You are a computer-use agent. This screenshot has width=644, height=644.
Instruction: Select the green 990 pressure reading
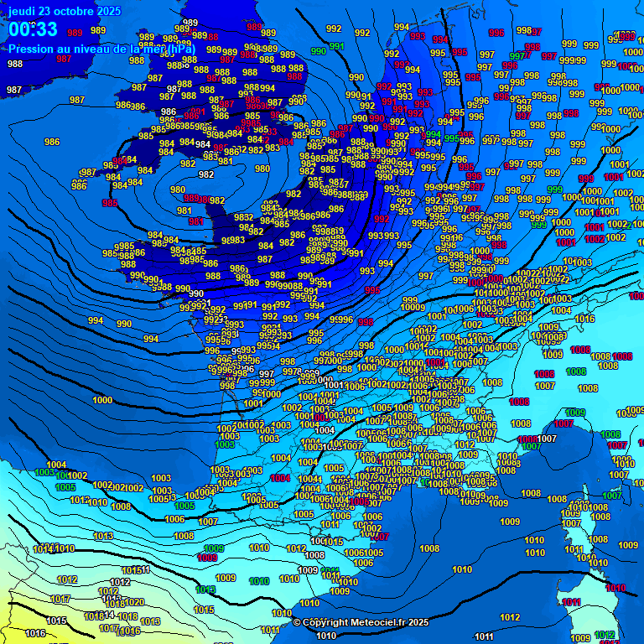click(x=319, y=51)
